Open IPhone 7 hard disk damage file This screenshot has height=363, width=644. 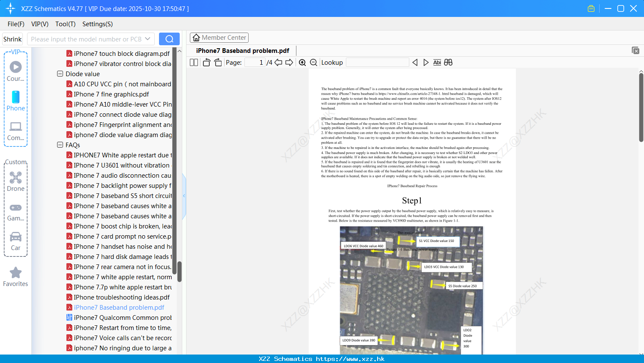[119, 257]
